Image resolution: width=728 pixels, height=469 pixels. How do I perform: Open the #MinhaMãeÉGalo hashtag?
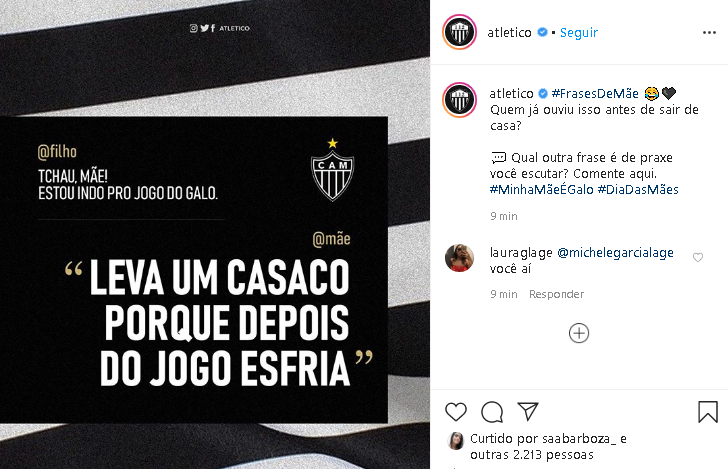[541, 189]
